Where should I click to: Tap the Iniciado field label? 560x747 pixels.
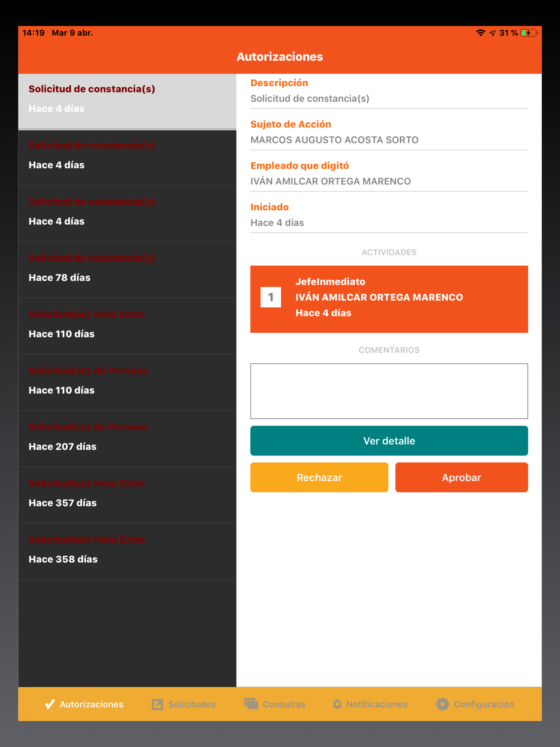coord(270,207)
